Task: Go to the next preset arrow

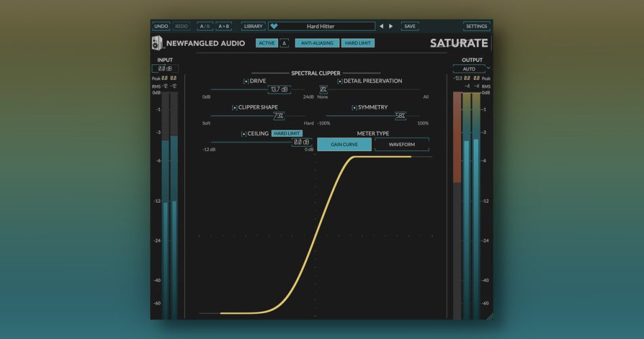Action: coord(391,26)
